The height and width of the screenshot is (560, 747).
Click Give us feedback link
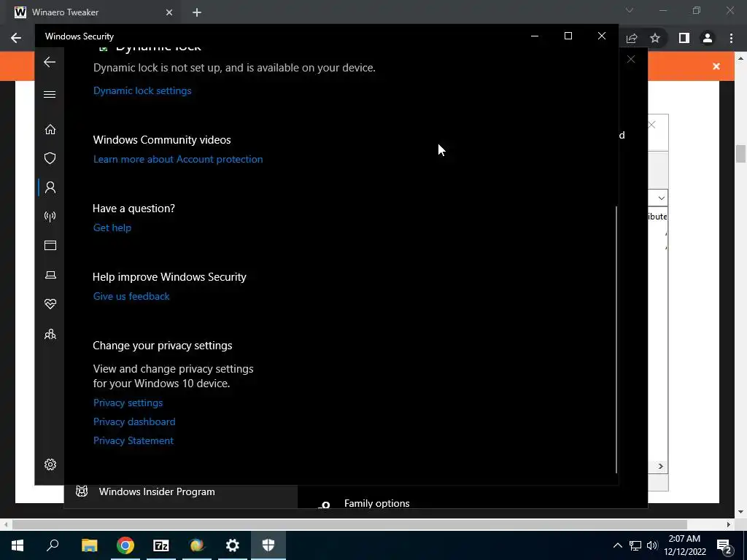coord(131,296)
